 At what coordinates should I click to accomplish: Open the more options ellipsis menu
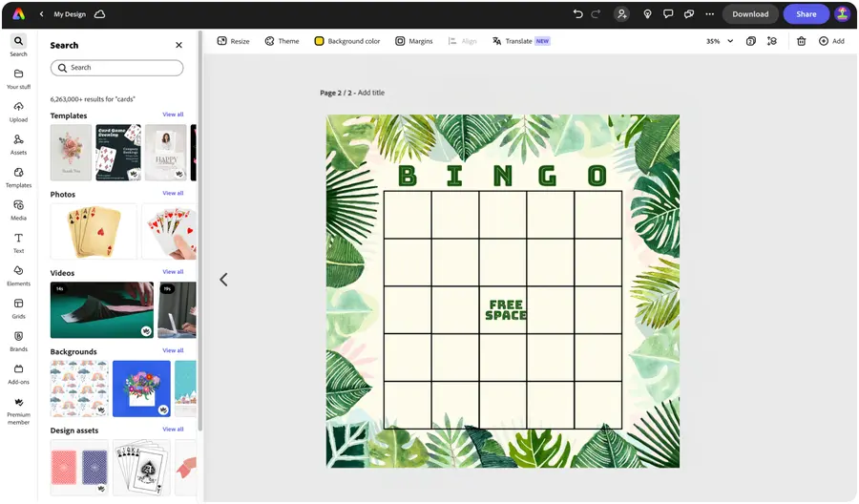pos(709,14)
